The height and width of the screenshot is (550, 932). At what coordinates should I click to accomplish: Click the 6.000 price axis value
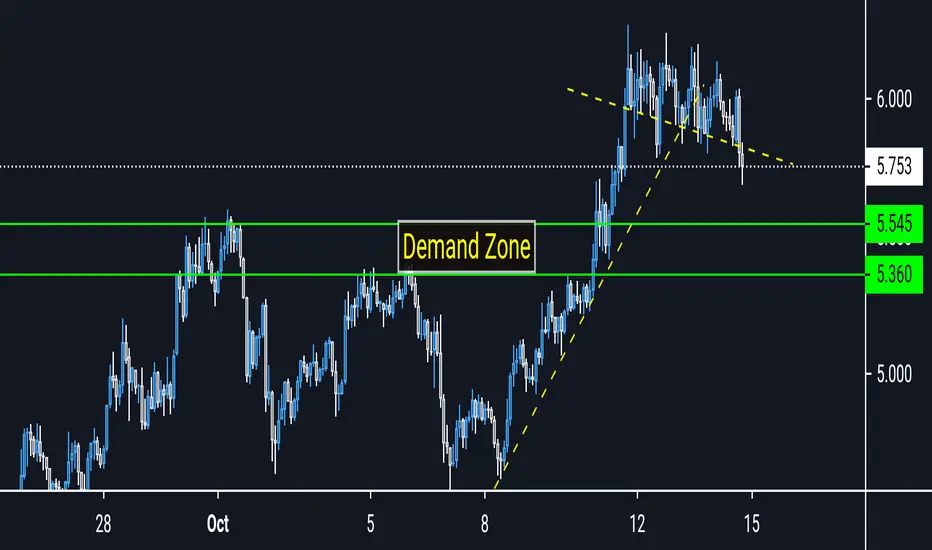(894, 99)
